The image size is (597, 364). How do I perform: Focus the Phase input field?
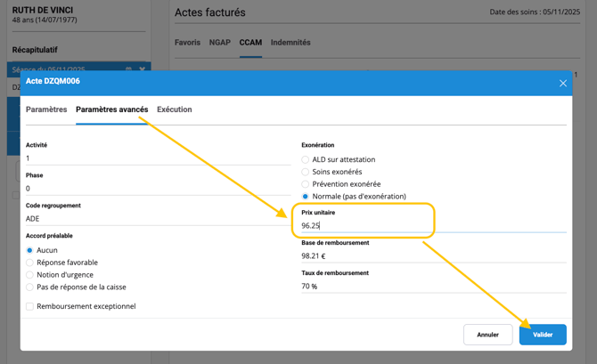(156, 189)
